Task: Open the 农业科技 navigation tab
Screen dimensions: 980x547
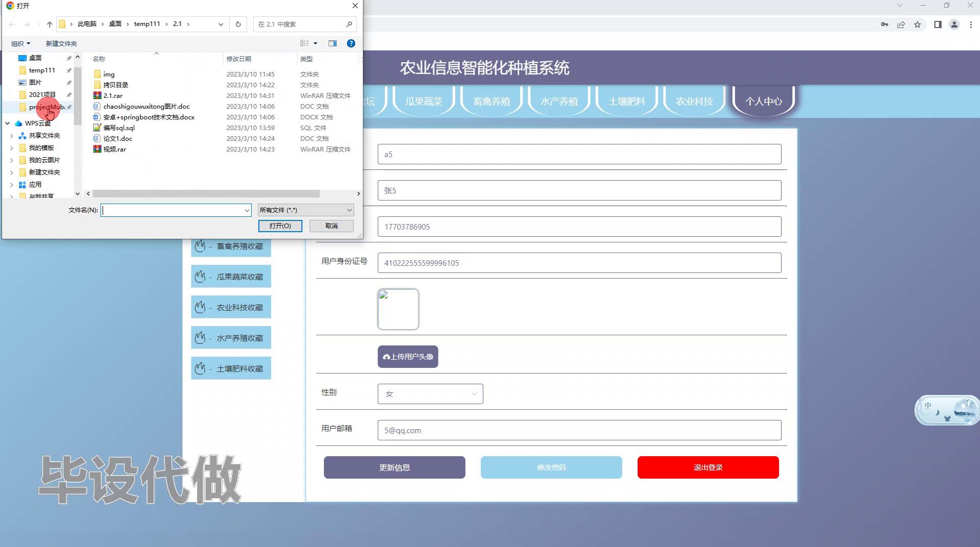Action: coord(694,101)
